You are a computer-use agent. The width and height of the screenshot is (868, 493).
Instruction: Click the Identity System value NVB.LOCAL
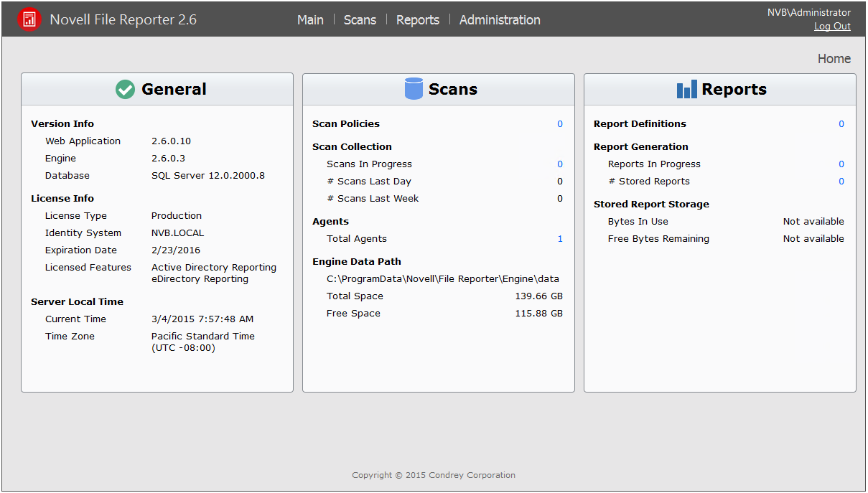coord(177,233)
